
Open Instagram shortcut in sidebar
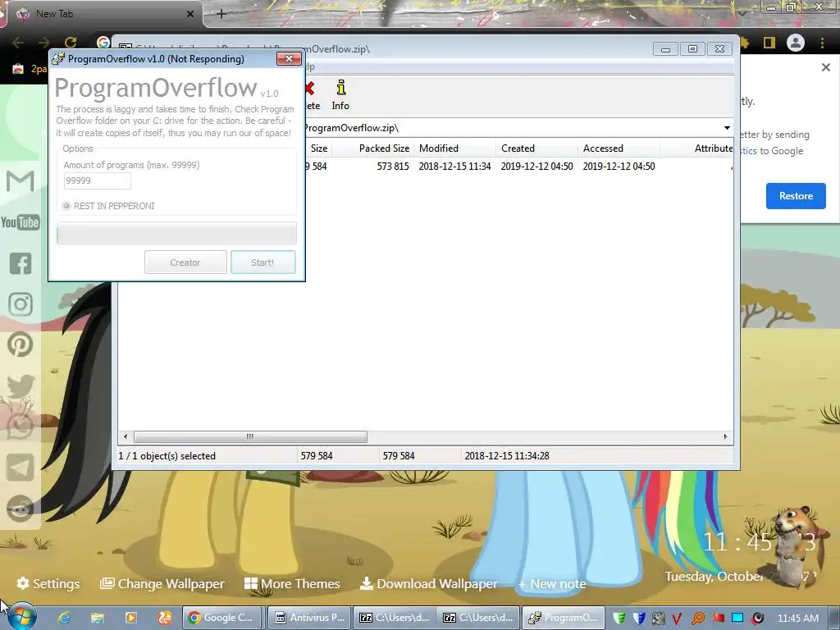click(21, 304)
